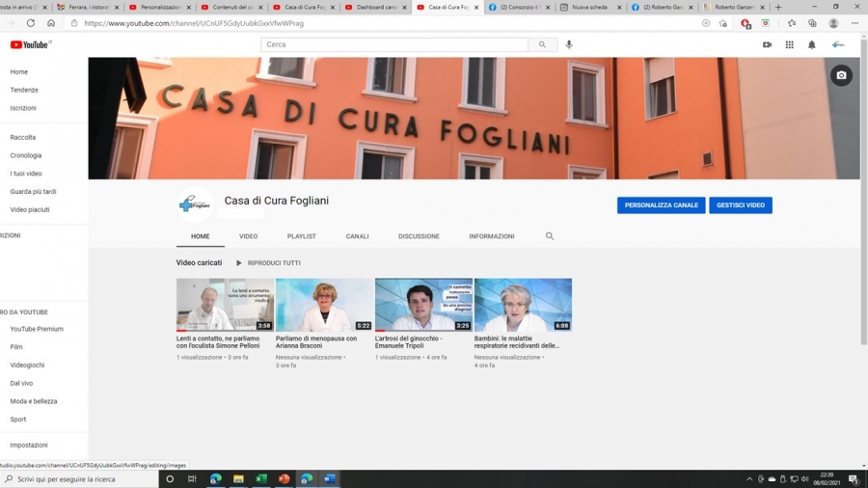
Task: Click RIPRODUCI TUTTI play all
Action: 268,263
